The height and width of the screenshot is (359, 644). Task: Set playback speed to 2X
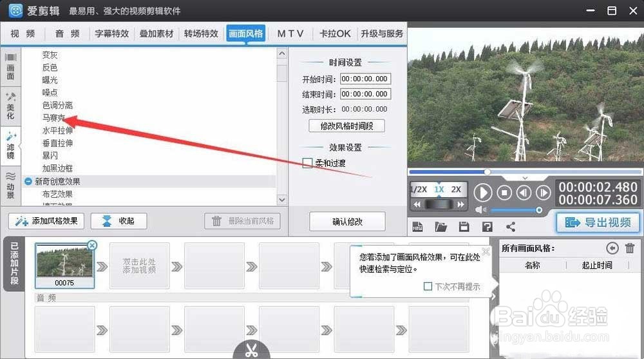[x=456, y=189]
